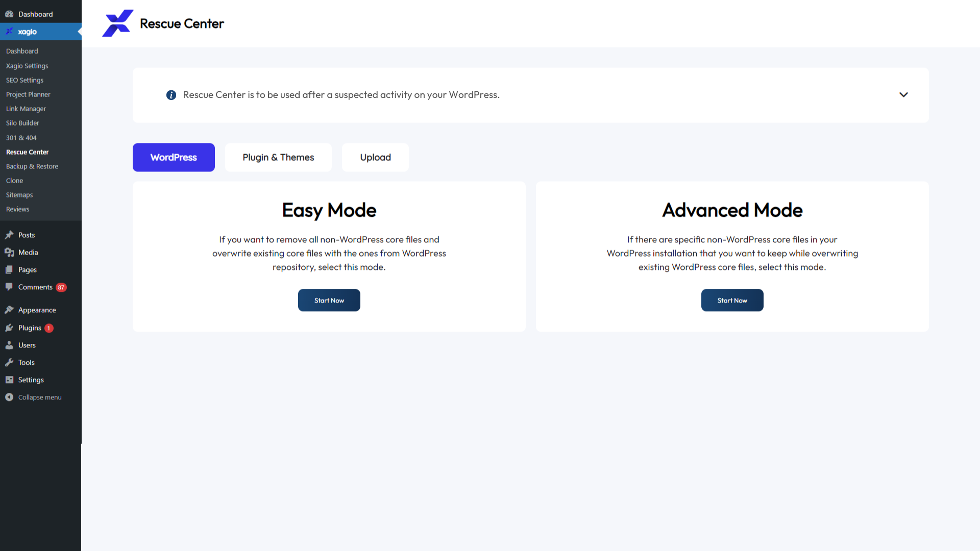
Task: Click the Xagio logo next to Rescue Center
Action: 117,23
